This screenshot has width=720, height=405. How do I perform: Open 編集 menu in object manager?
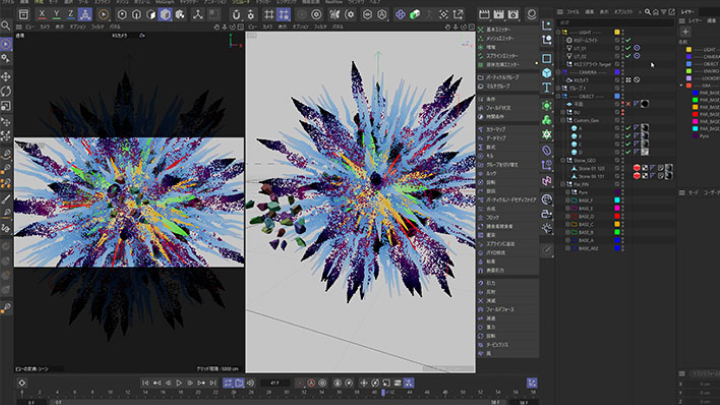click(590, 12)
